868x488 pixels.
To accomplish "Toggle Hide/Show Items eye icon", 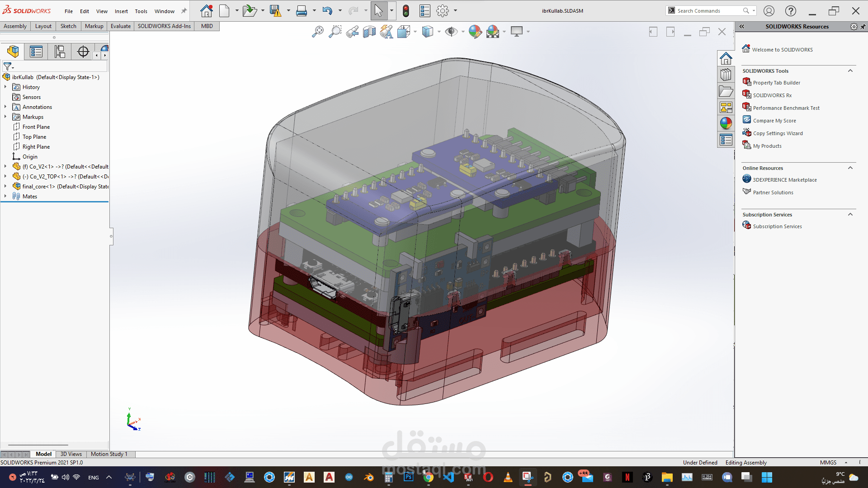I will point(451,32).
